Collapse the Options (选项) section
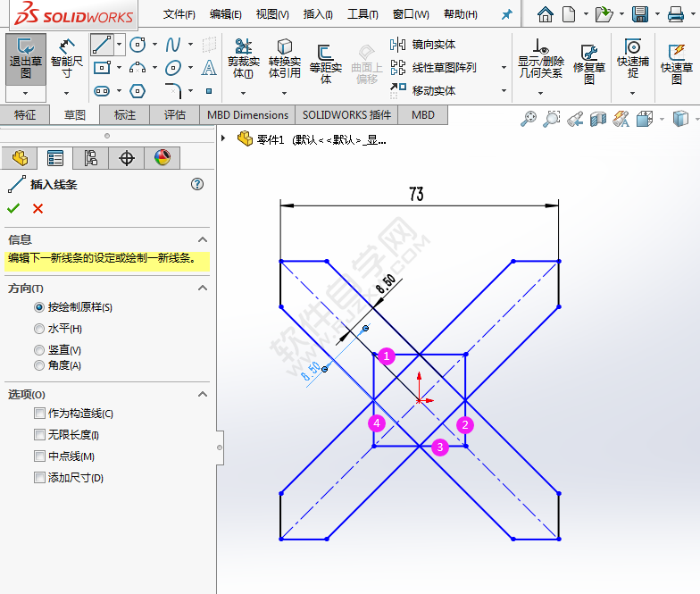This screenshot has height=594, width=700. (x=203, y=394)
